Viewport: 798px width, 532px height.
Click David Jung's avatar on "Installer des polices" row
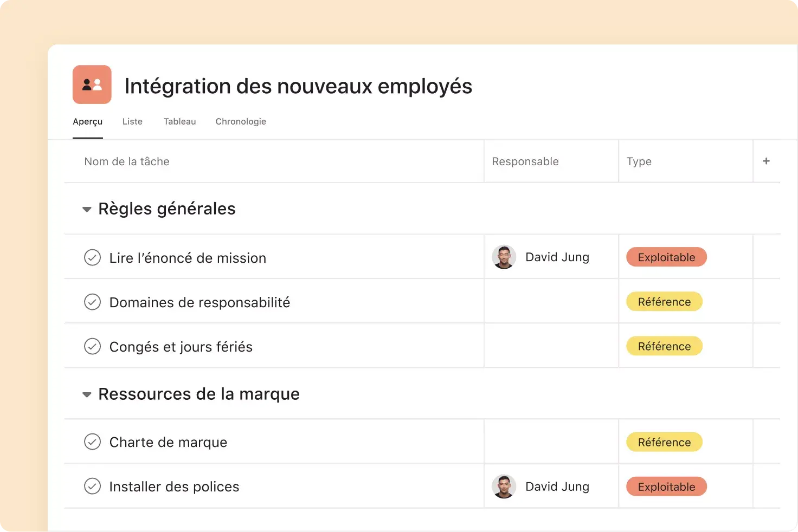504,486
